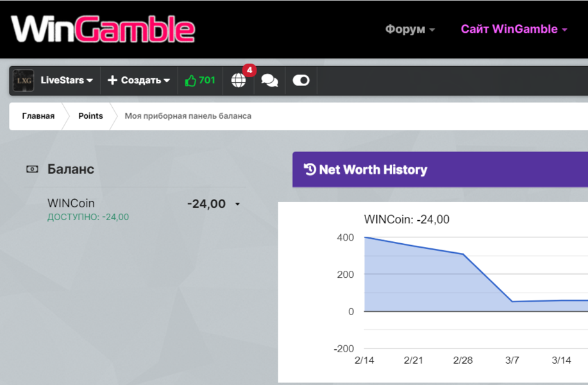Image resolution: width=588 pixels, height=385 pixels.
Task: Open the chat messages icon
Action: coord(270,80)
